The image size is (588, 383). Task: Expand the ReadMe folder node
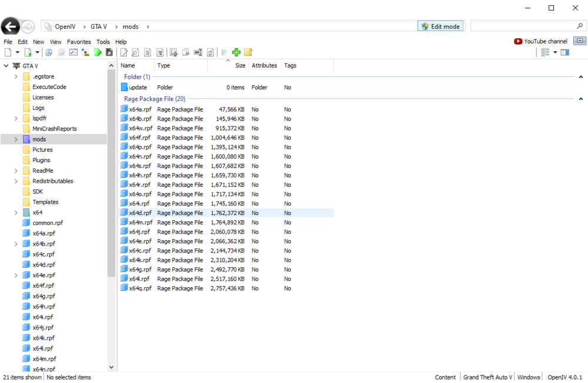pyautogui.click(x=16, y=171)
